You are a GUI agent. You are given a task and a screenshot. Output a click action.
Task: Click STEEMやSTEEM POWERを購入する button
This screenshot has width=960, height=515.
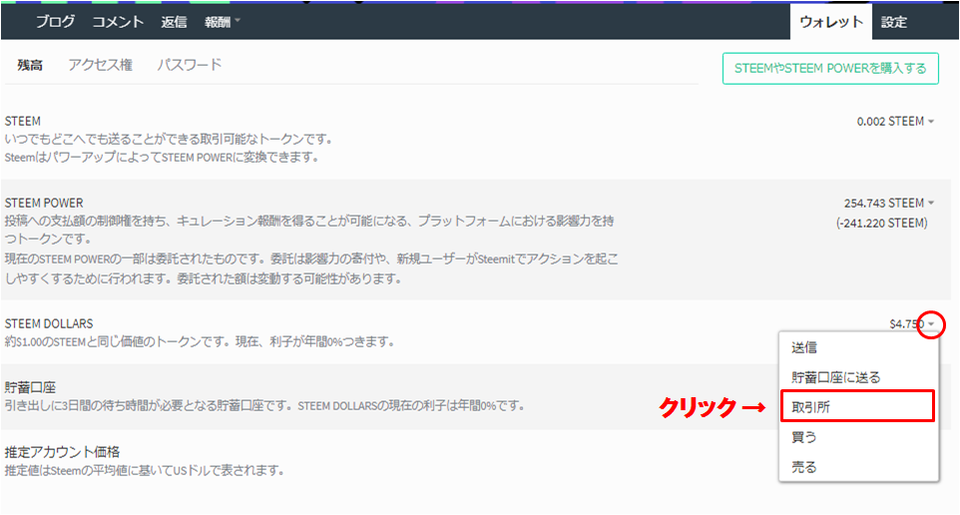pos(830,69)
